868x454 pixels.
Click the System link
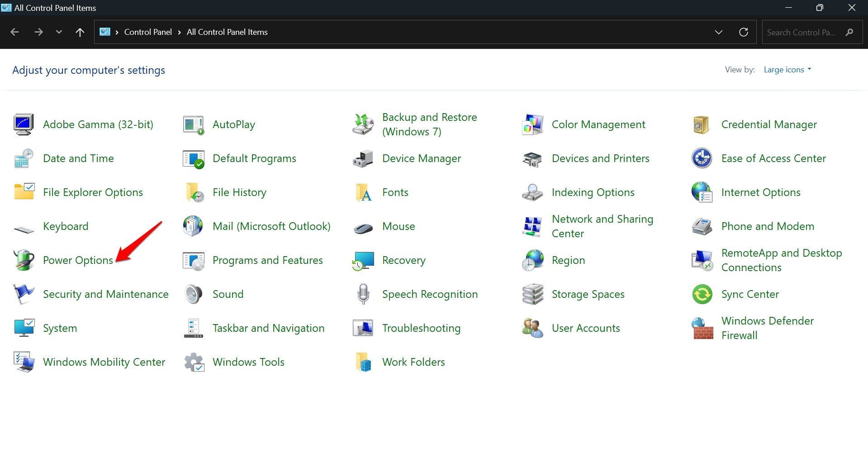coord(60,328)
